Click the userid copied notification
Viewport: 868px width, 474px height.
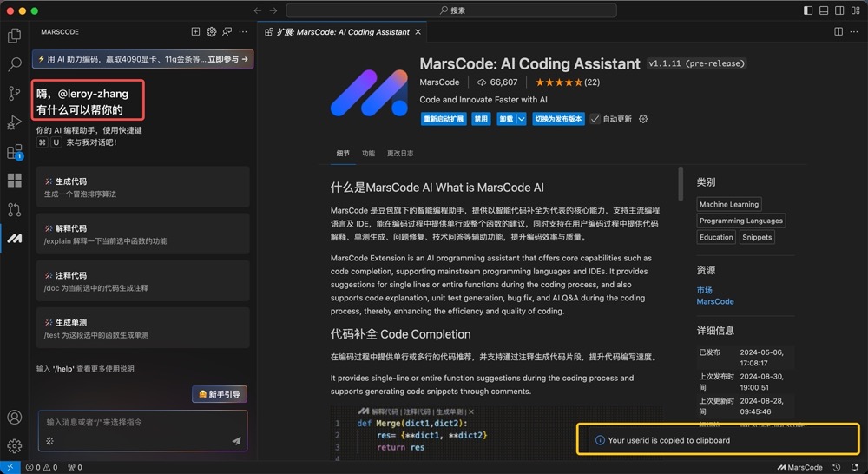tap(718, 439)
